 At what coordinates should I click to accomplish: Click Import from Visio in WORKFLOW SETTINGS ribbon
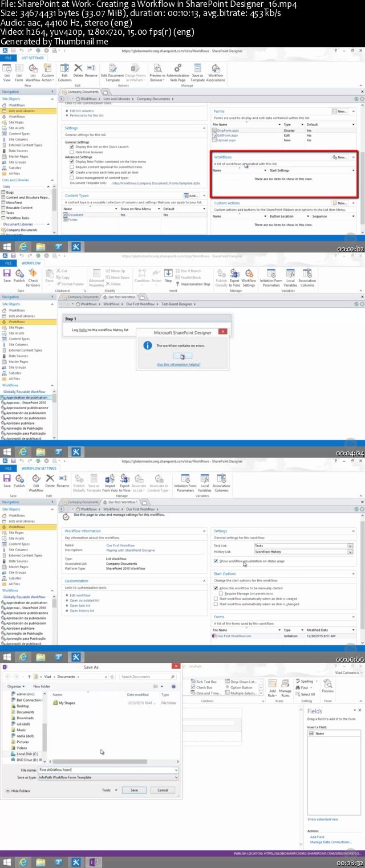tap(109, 483)
